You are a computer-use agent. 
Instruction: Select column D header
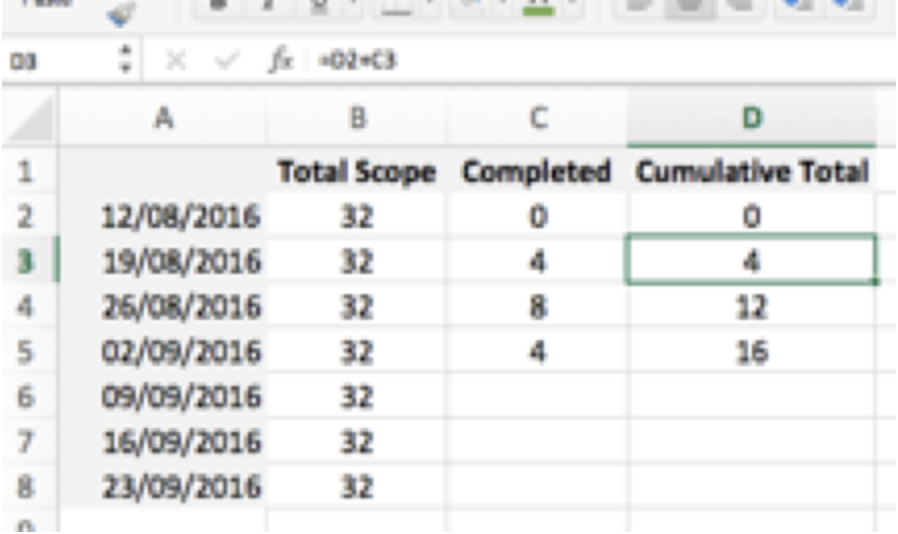(x=751, y=119)
